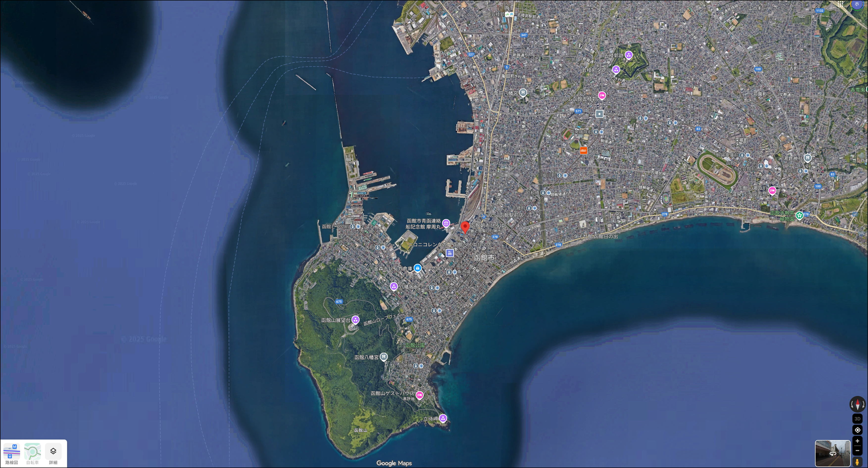Click the compass to reset north
The image size is (868, 468).
coord(857,404)
